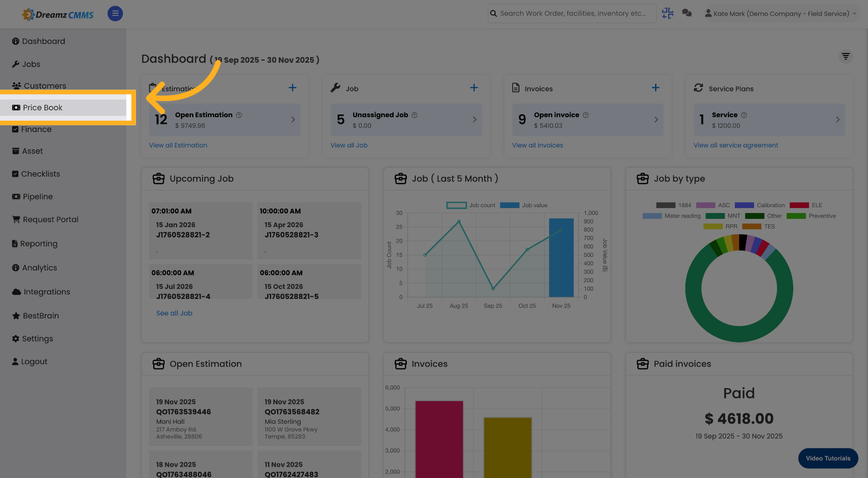The width and height of the screenshot is (868, 478).
Task: Open Finance section in sidebar
Action: 32,129
